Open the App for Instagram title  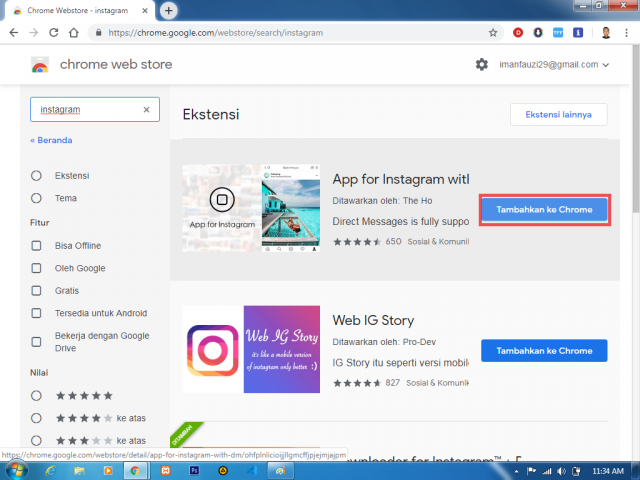(x=401, y=179)
